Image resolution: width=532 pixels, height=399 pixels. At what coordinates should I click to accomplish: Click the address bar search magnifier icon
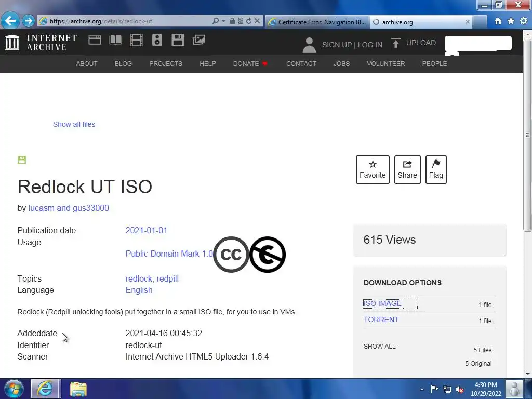[x=215, y=21]
